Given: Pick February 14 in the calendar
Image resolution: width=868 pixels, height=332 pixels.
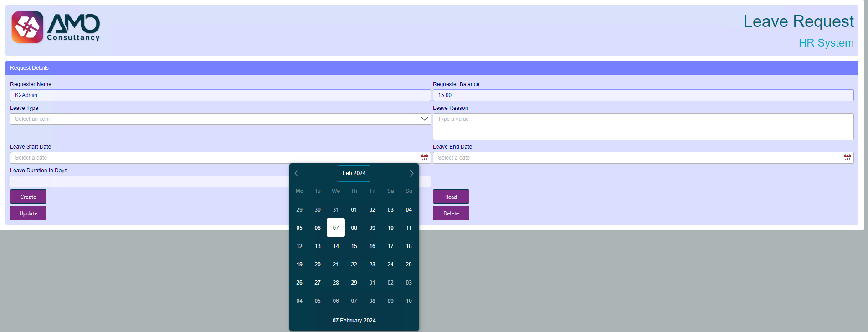Looking at the screenshot, I should [336, 246].
